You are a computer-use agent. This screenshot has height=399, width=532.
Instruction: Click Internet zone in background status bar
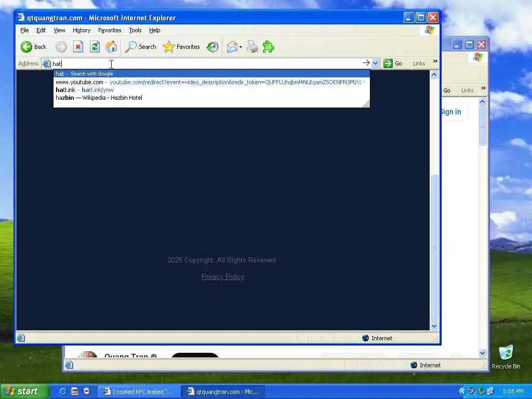pos(425,365)
